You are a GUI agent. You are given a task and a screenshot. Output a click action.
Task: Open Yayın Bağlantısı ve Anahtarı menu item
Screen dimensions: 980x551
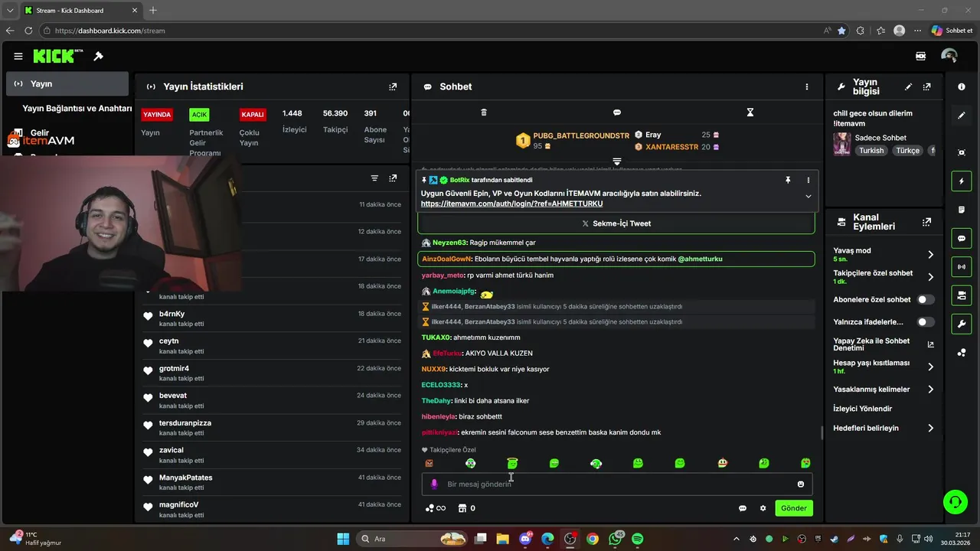77,109
